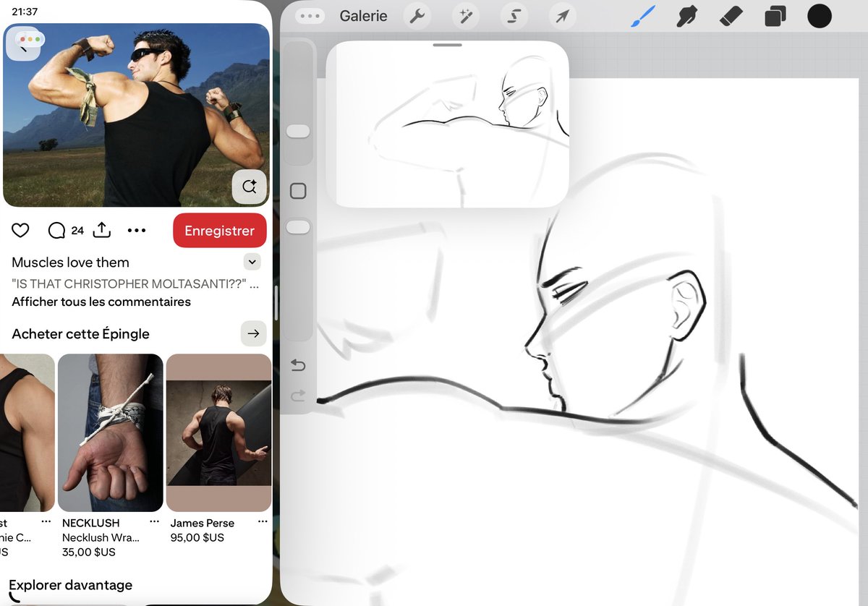
Task: Click the brush size slider handle
Action: (298, 131)
